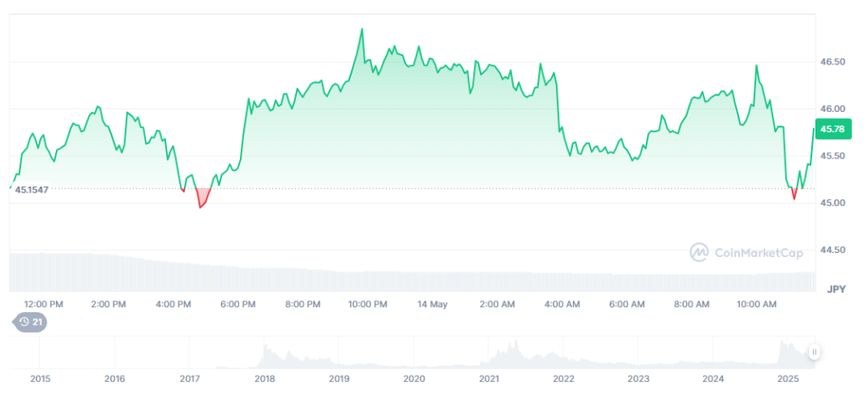Screen dimensions: 868x403
Task: Click the 2018 volume spike in navigator
Action: [264, 348]
